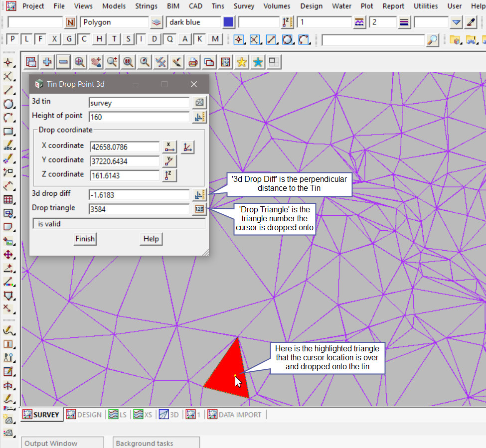Click the printer icon in view toolbar
The width and height of the screenshot is (486, 448).
coord(193,62)
